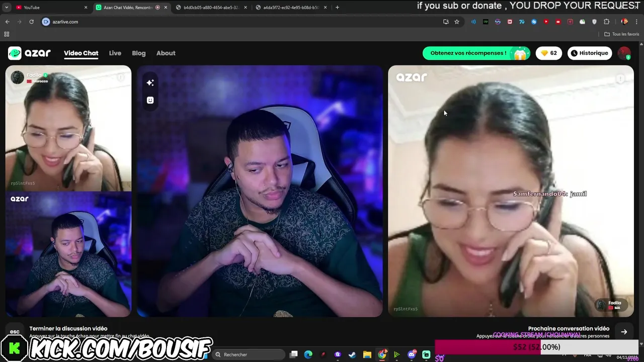Close the YouTube browser tab
Image resolution: width=644 pixels, height=362 pixels.
pos(86,8)
